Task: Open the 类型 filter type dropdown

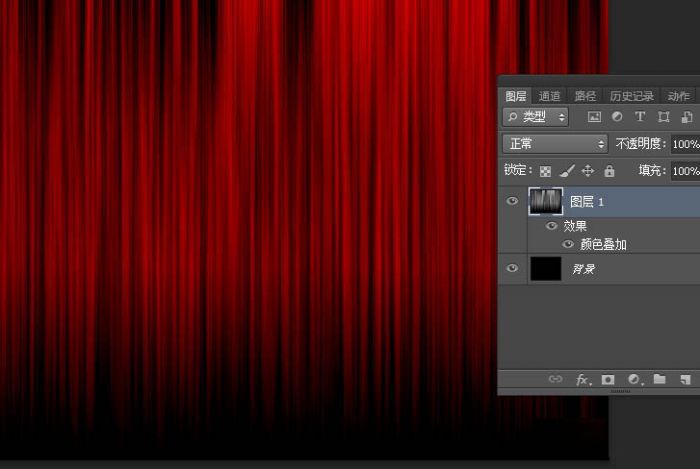Action: (x=536, y=117)
